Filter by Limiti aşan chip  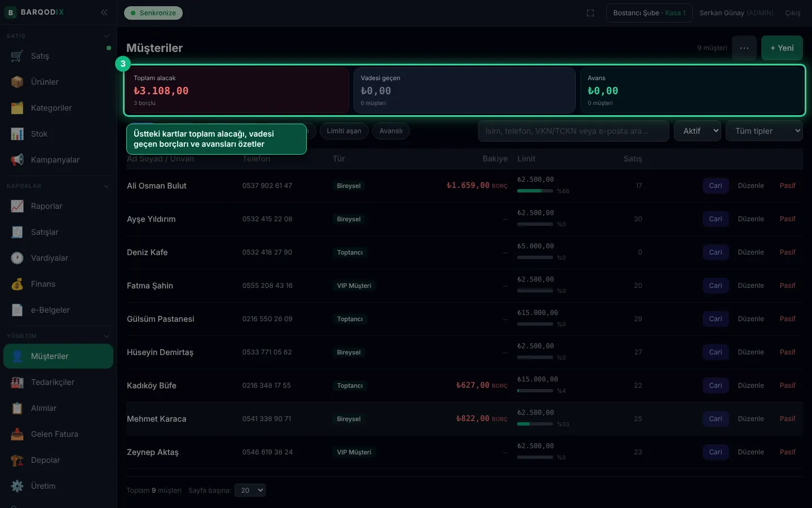344,131
